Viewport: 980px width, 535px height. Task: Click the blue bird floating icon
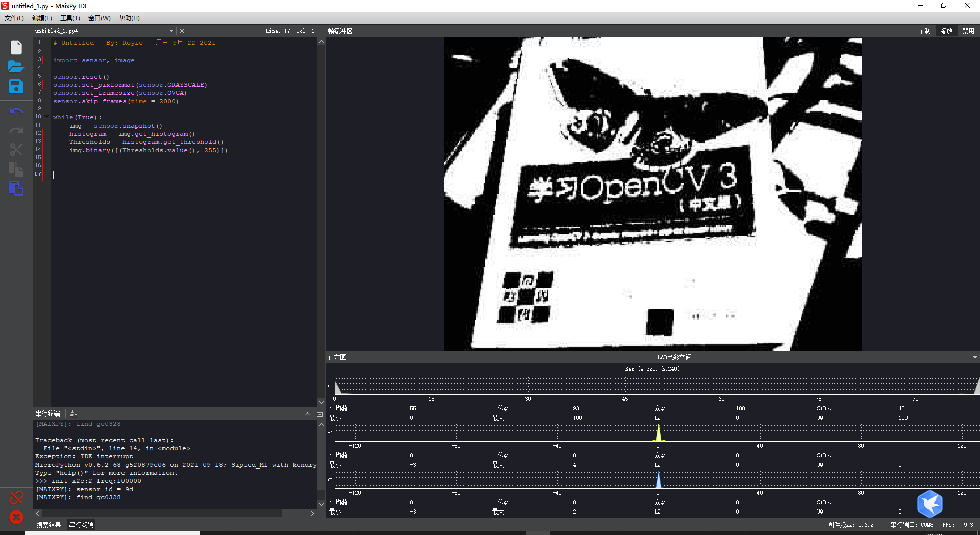click(929, 504)
